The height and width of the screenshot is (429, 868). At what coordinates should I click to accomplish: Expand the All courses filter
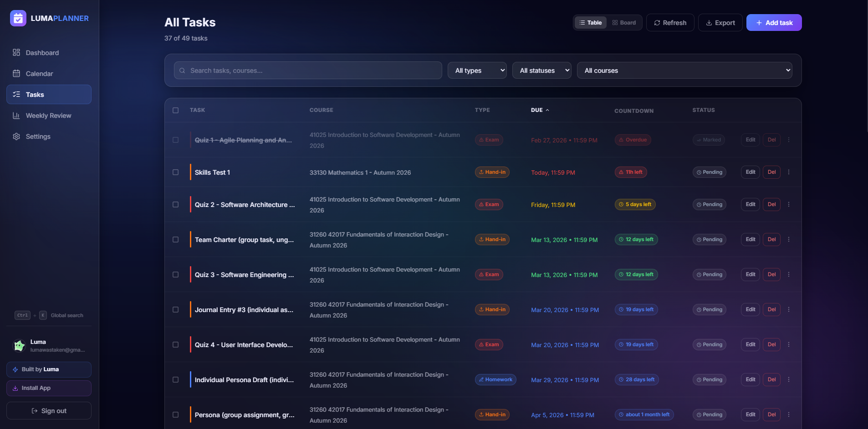coord(684,71)
